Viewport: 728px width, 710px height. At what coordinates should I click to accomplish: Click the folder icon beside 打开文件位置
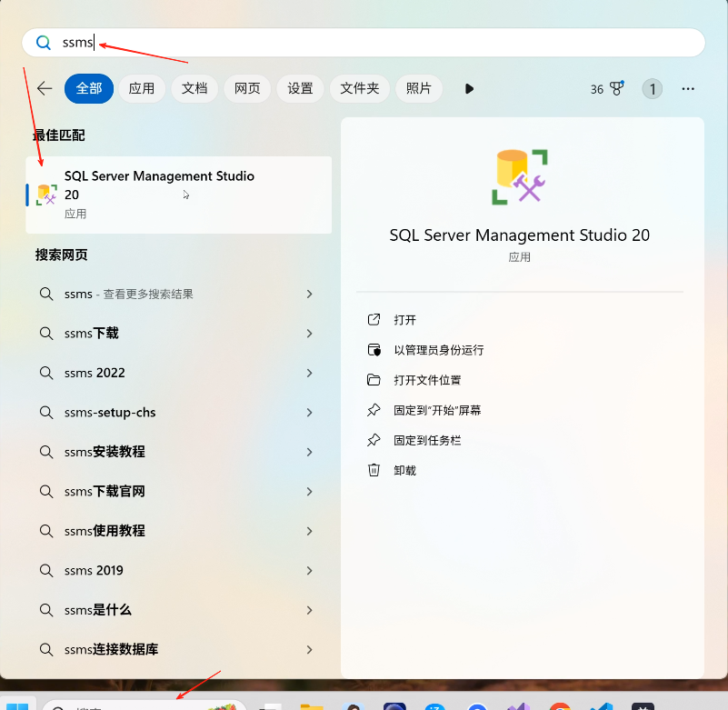374,380
